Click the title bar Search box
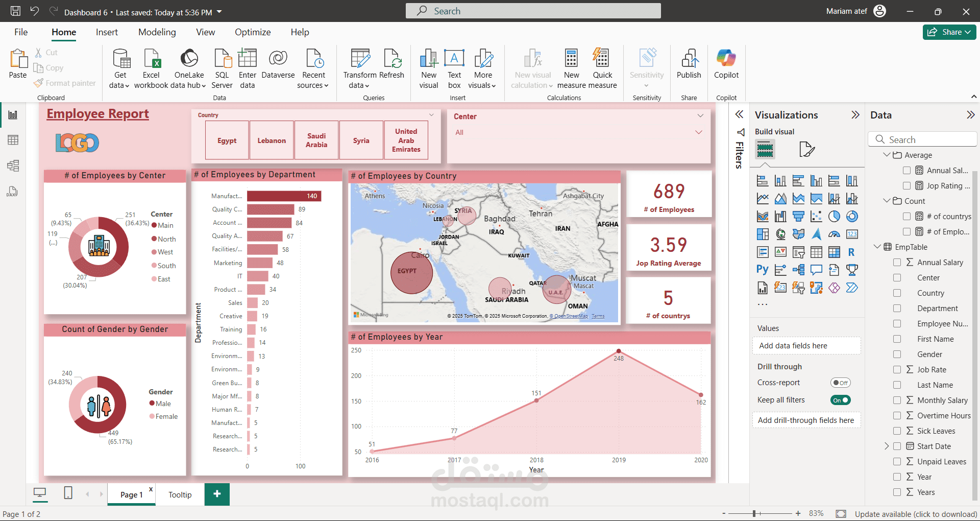The image size is (980, 521). [533, 11]
